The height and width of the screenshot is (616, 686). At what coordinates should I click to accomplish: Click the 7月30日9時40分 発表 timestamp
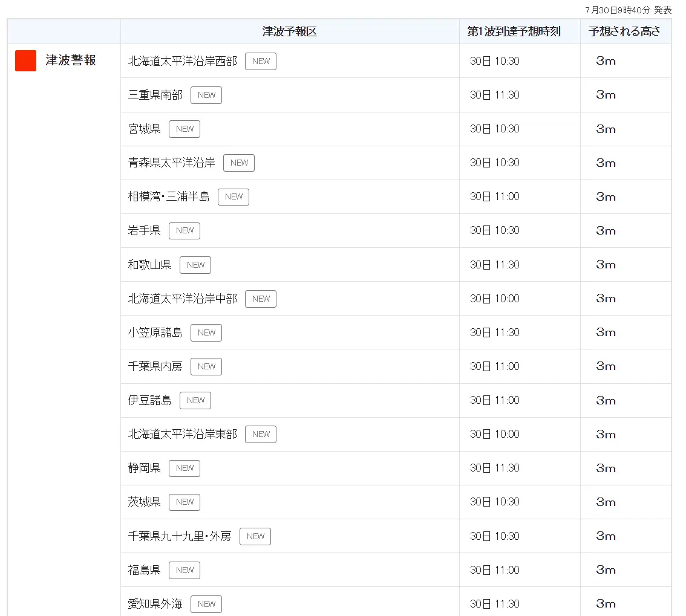click(x=629, y=10)
